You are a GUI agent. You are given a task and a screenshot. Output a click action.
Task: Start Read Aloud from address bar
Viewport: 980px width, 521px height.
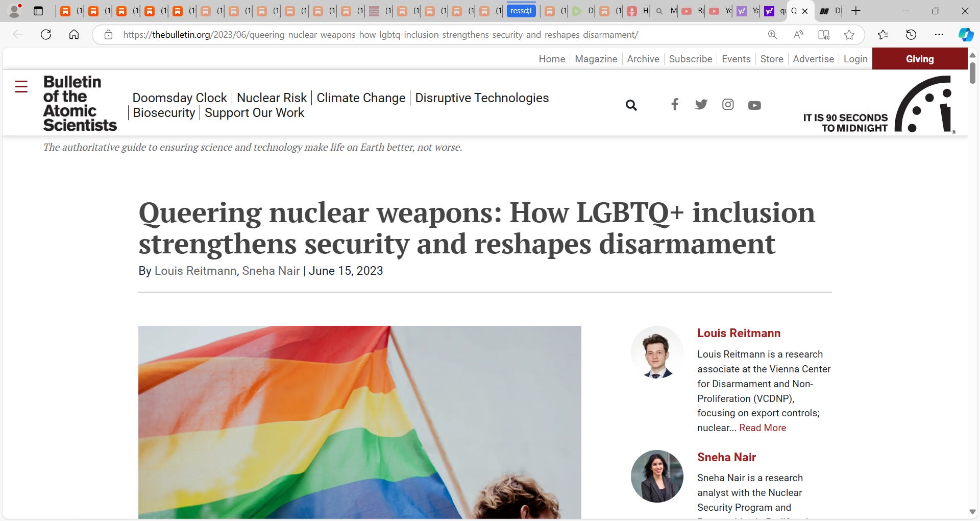(x=798, y=35)
